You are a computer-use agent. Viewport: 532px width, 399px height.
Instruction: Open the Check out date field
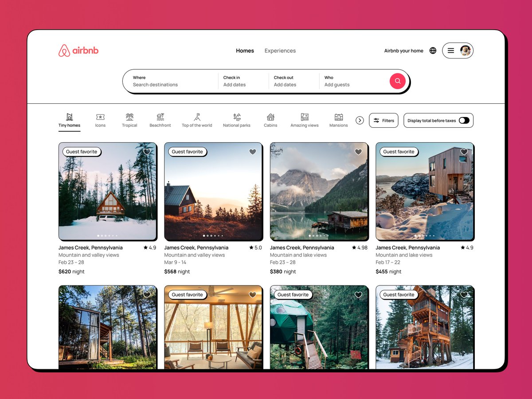[294, 81]
